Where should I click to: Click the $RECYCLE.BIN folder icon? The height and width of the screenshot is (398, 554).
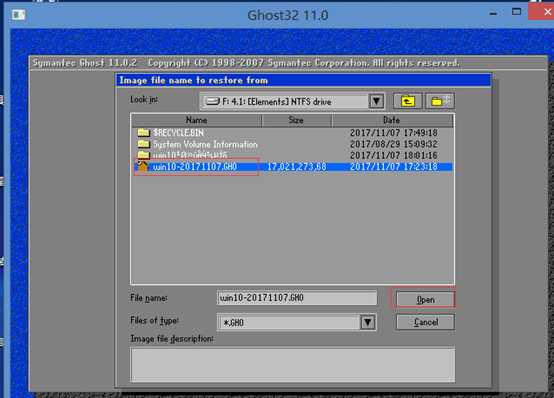(143, 133)
